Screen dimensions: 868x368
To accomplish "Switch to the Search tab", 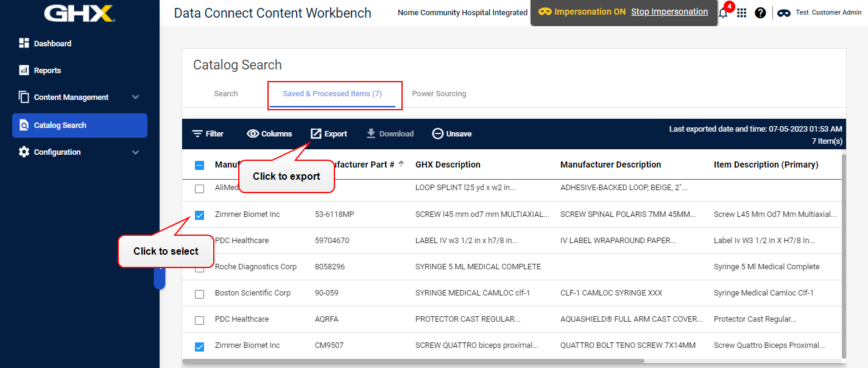I will coord(226,94).
